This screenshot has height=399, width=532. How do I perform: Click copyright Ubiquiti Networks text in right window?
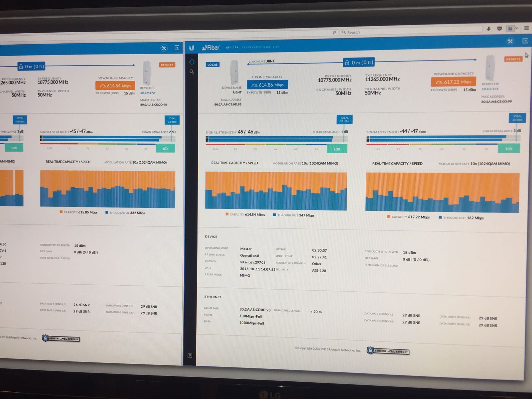[328, 349]
